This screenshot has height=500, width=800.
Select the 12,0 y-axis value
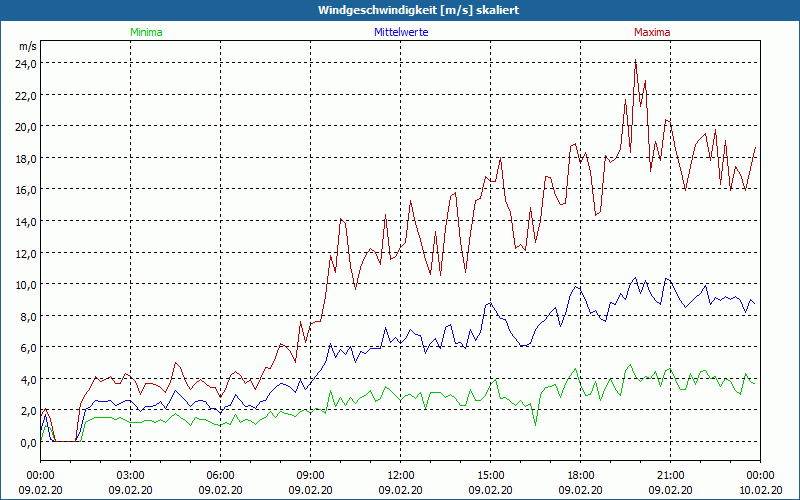[x=26, y=252]
